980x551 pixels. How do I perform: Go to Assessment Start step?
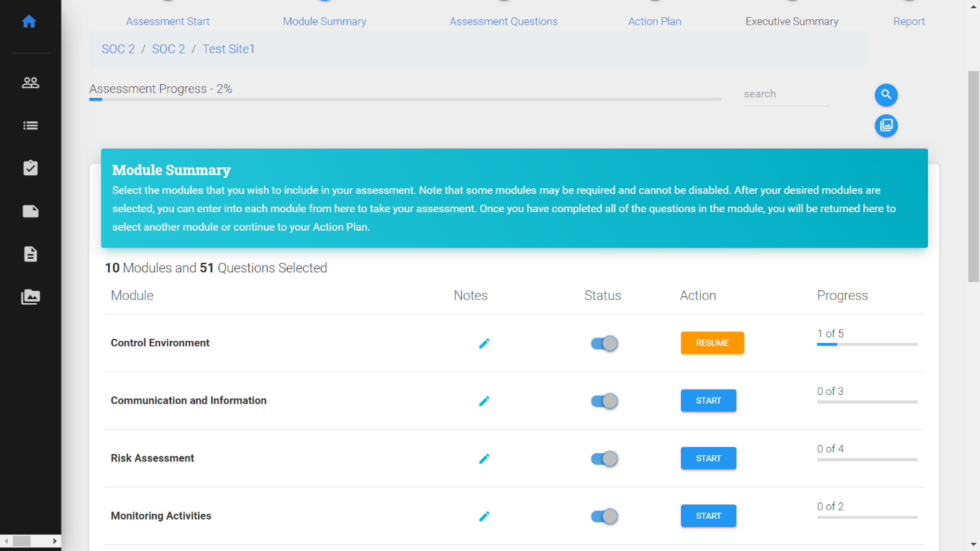tap(168, 21)
